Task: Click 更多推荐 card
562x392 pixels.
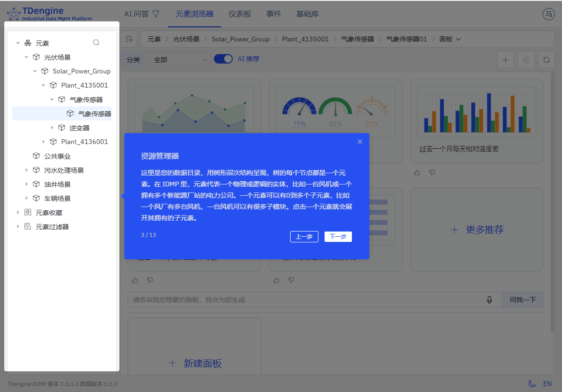Action: click(477, 230)
